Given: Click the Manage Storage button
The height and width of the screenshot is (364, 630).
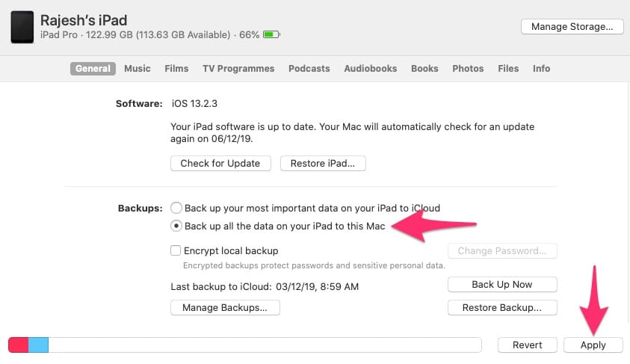Looking at the screenshot, I should click(x=572, y=26).
